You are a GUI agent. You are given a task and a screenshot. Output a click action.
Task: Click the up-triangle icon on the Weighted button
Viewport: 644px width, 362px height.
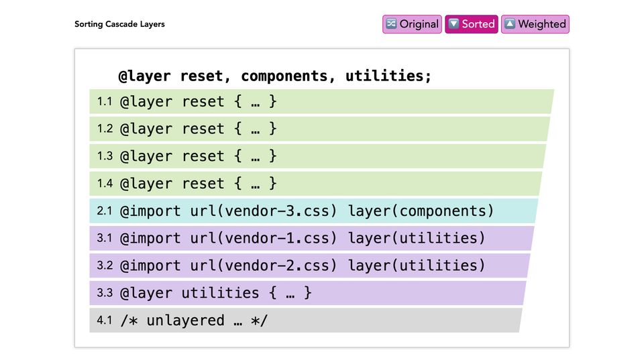[x=510, y=24]
